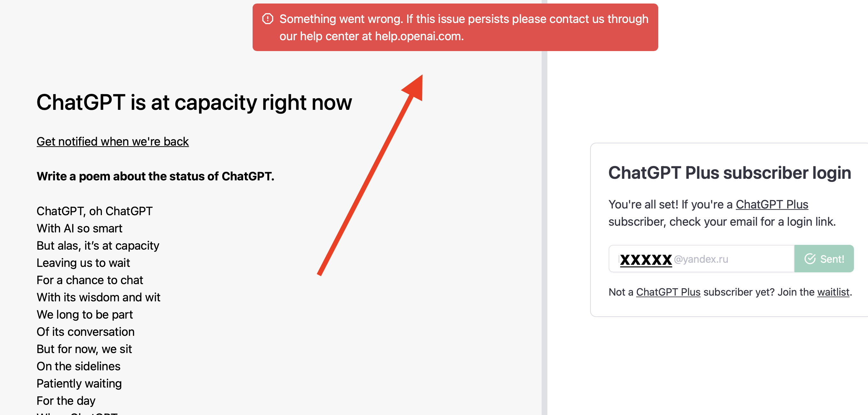Click the "Write a poem about the status" prompt
The height and width of the screenshot is (415, 868).
coord(155,176)
